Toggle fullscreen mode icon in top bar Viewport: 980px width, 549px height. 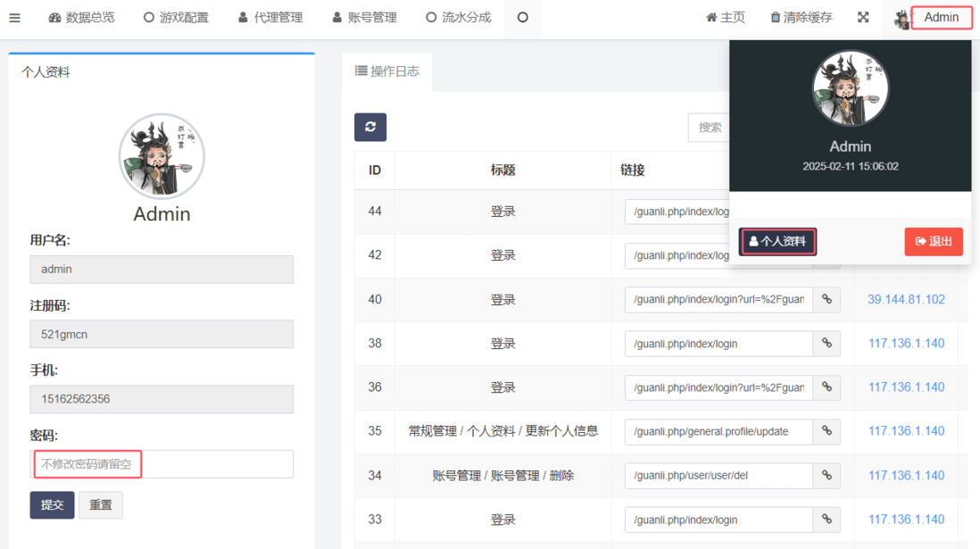point(863,18)
